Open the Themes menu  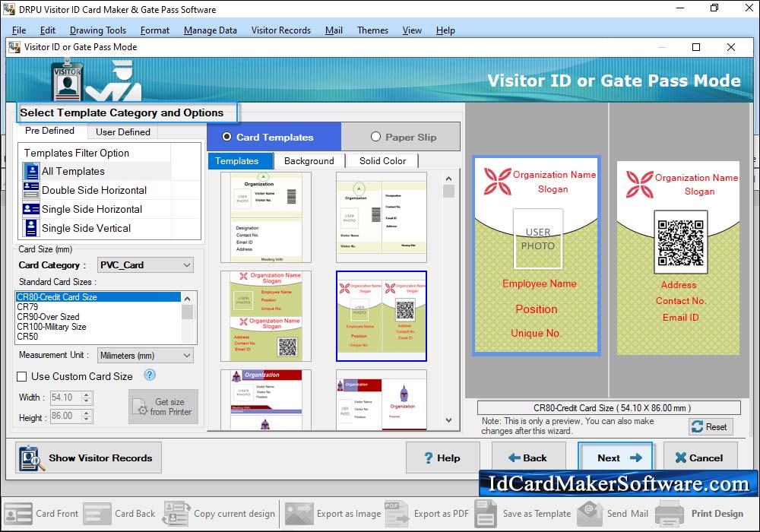(x=372, y=30)
